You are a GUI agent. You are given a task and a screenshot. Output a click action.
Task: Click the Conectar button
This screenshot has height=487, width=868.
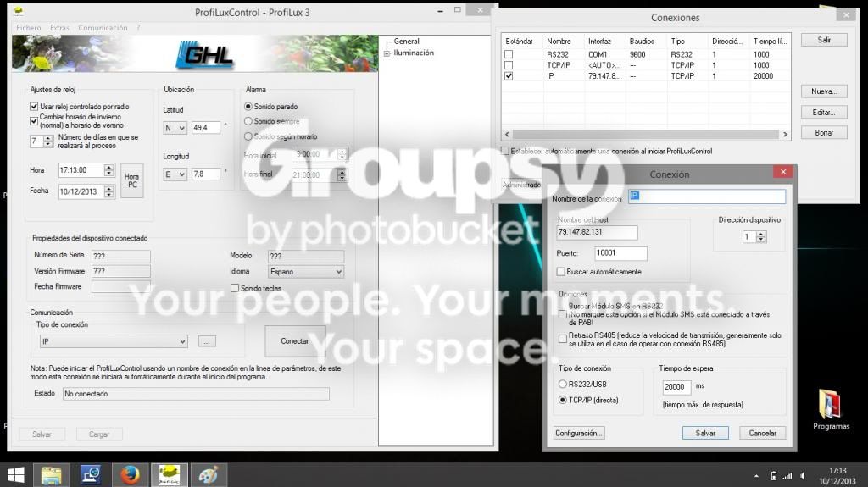294,340
